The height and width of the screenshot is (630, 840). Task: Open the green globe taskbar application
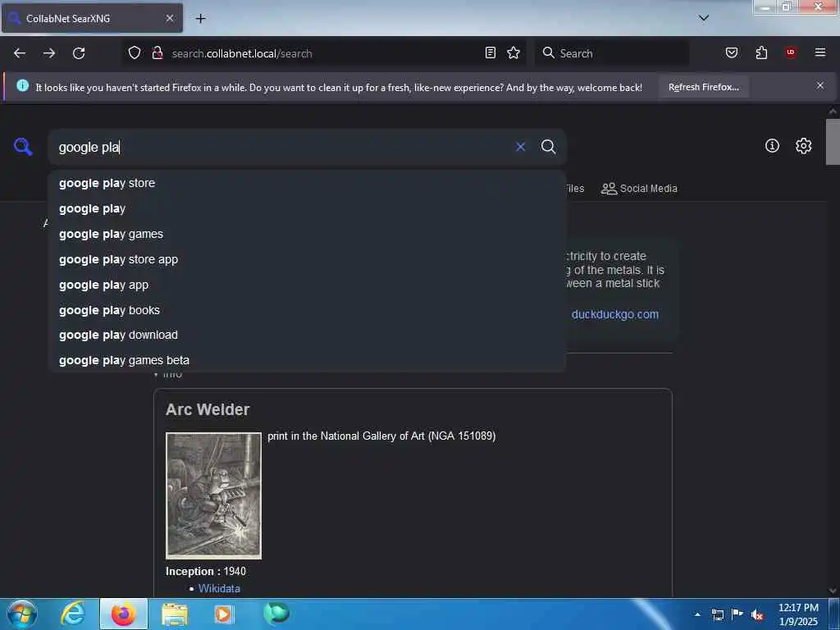[x=276, y=614]
